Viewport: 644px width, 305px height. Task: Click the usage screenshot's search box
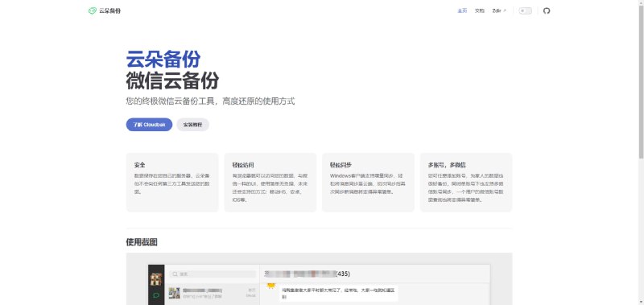(213, 274)
